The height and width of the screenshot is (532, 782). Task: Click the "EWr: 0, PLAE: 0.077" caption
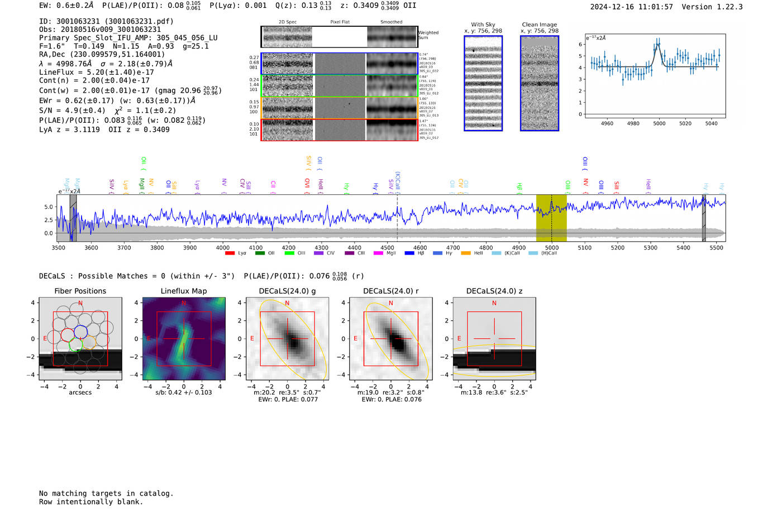(x=287, y=400)
